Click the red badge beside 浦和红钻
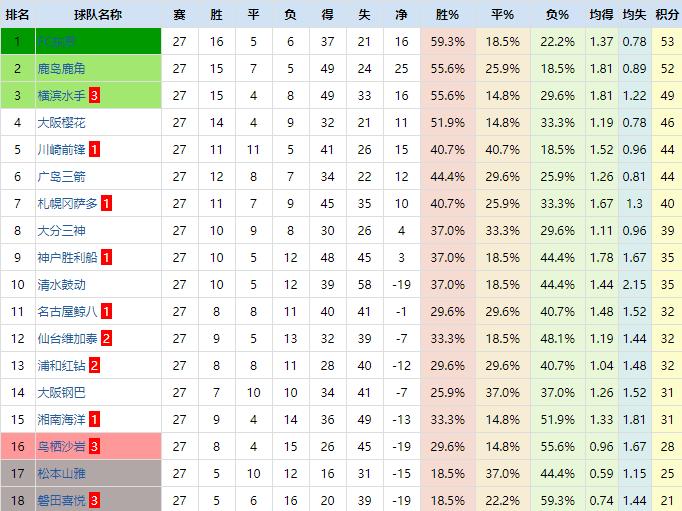682x511 pixels. [x=94, y=365]
